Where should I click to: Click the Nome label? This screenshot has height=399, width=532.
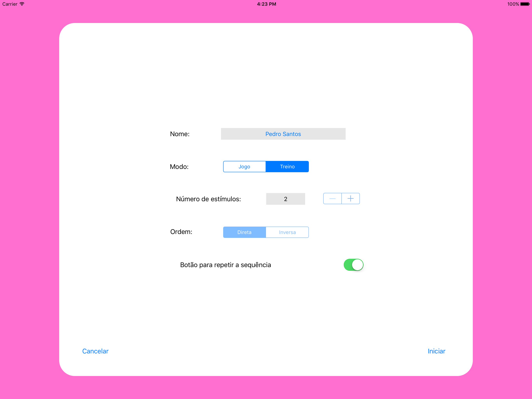pos(180,134)
